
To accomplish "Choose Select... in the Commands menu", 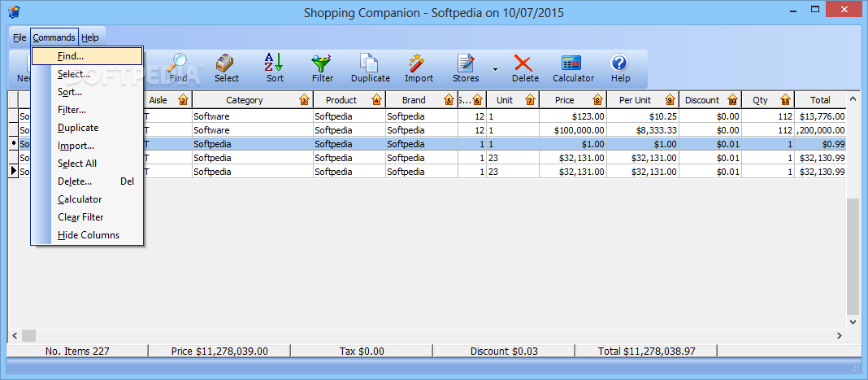I will (87, 74).
